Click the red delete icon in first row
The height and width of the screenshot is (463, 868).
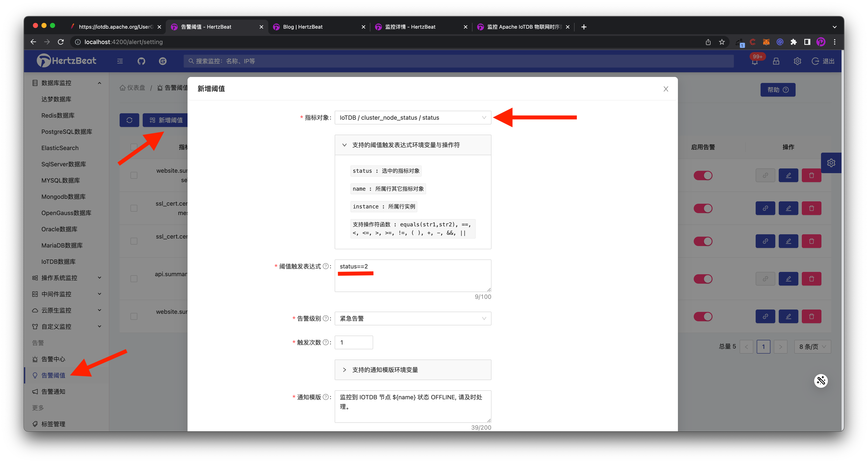(811, 175)
